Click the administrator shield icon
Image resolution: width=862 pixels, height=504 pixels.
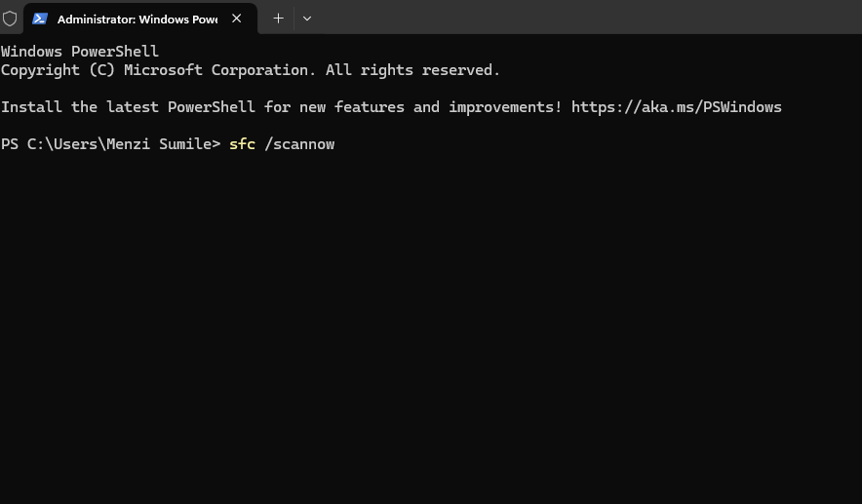click(10, 19)
